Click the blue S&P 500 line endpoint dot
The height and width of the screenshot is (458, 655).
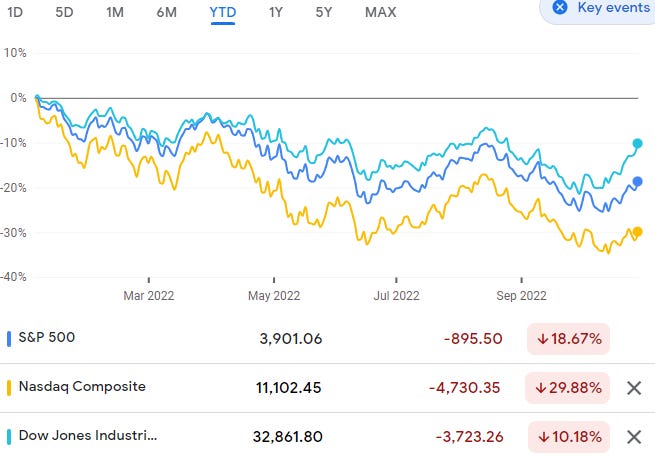point(637,182)
